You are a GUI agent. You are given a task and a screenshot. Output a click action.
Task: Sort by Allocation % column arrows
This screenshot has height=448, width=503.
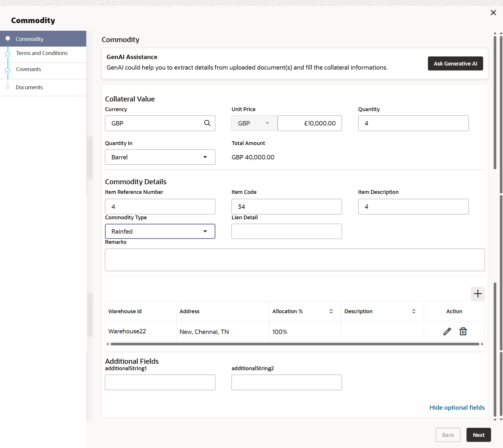click(x=331, y=311)
